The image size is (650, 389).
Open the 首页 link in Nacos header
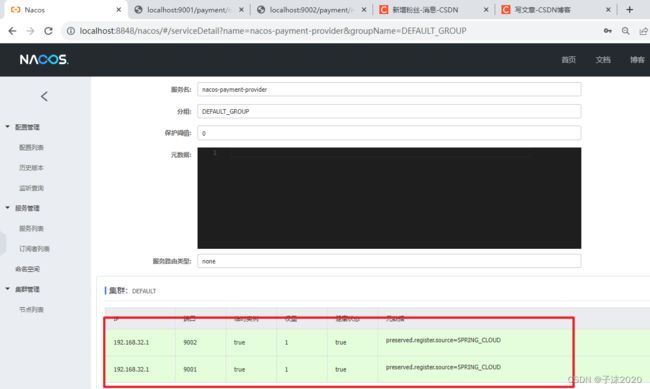click(x=568, y=60)
